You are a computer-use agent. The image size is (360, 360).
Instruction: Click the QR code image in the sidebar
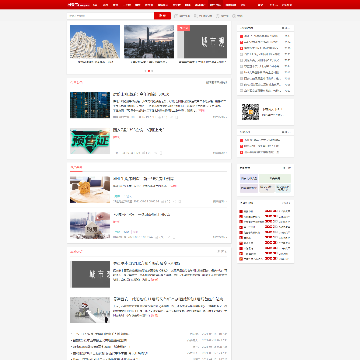250,112
